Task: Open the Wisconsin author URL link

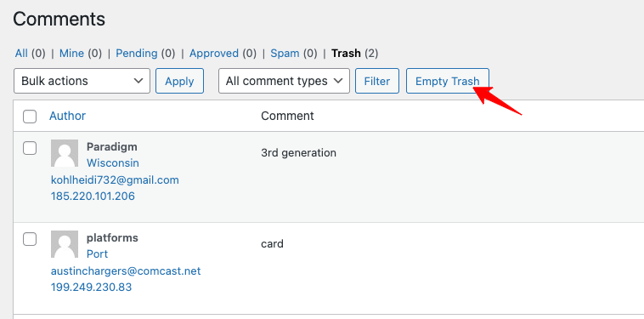Action: coord(112,163)
